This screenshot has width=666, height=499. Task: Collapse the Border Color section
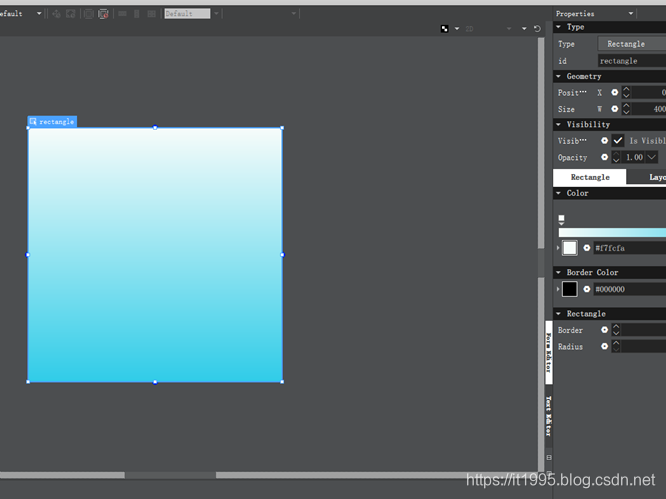[x=558, y=272]
